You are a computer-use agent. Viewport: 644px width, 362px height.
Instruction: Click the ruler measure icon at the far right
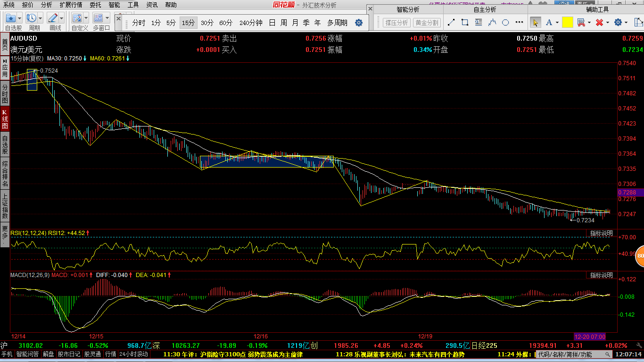point(638,22)
